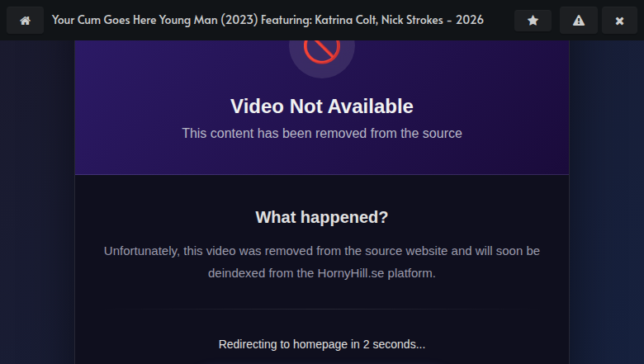This screenshot has height=364, width=644.
Task: Click the "Unfortunately, this video was removed" line
Action: click(x=322, y=250)
